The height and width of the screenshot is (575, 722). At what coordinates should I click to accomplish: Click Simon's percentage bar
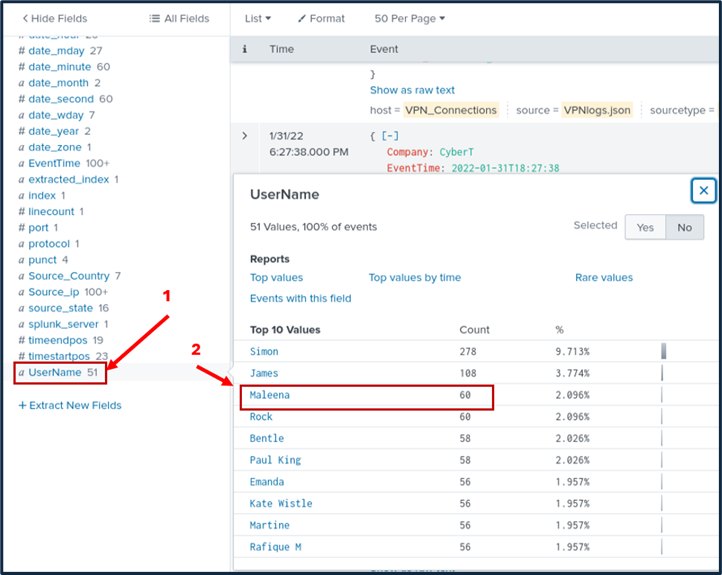[x=663, y=351]
